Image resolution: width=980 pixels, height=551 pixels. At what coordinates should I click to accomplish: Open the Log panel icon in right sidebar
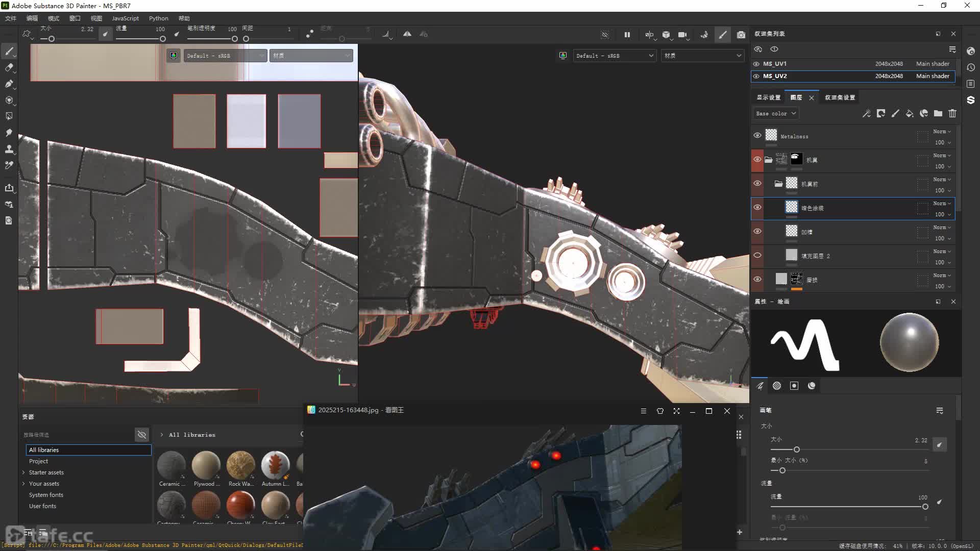pos(971,84)
